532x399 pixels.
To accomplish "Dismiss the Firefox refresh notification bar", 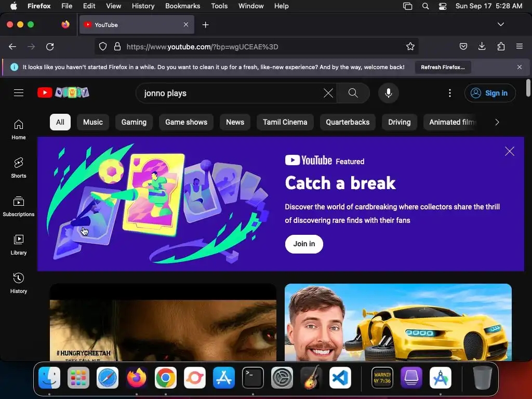I will click(520, 67).
